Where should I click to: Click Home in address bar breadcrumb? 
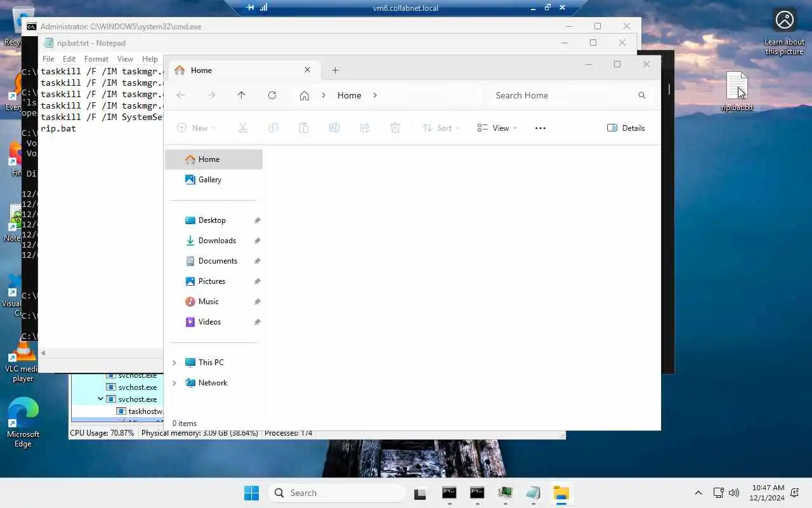click(x=349, y=95)
